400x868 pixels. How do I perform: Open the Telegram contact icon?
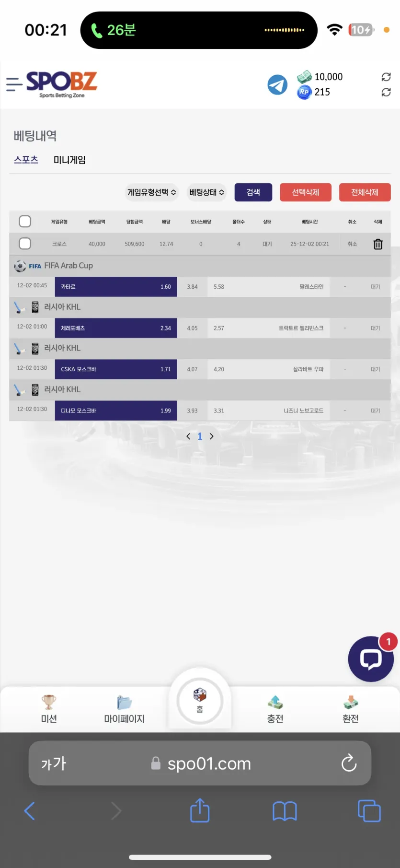click(x=277, y=85)
